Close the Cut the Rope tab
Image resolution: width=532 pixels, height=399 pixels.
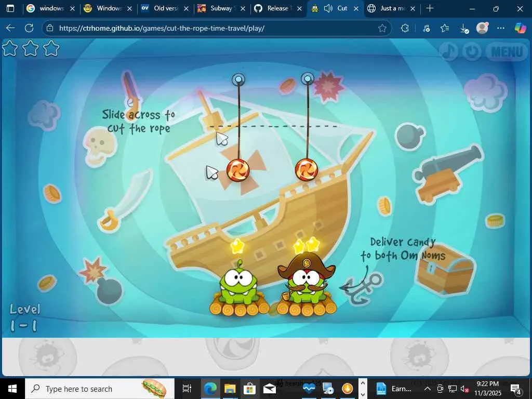[356, 8]
